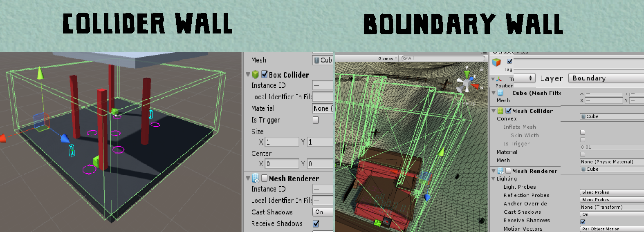
Task: Click Mesh Renderer icon in Collider Wall inspector
Action: [256, 178]
